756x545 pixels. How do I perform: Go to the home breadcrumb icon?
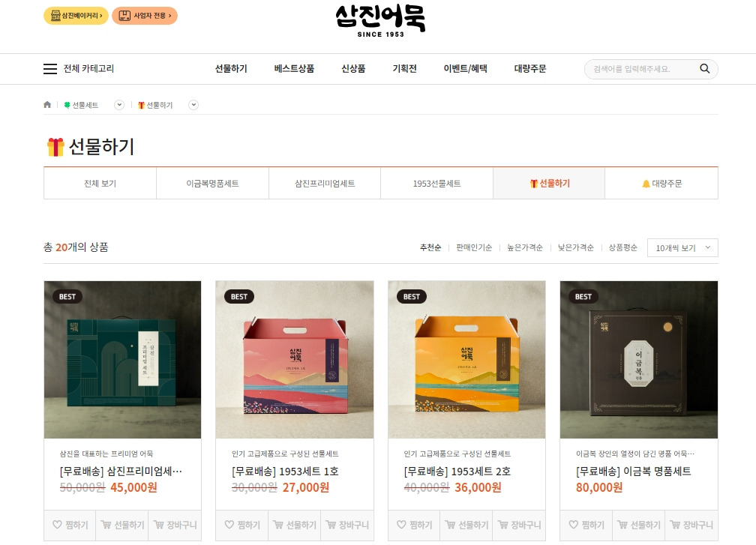pos(47,104)
